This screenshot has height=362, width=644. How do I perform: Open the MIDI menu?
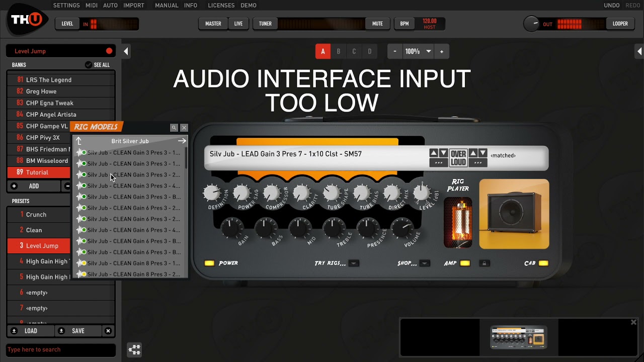click(92, 6)
